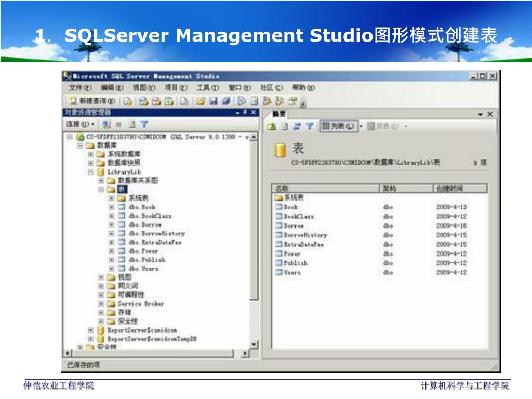
Task: Click the 架构 (Schema) column header
Action: [406, 188]
